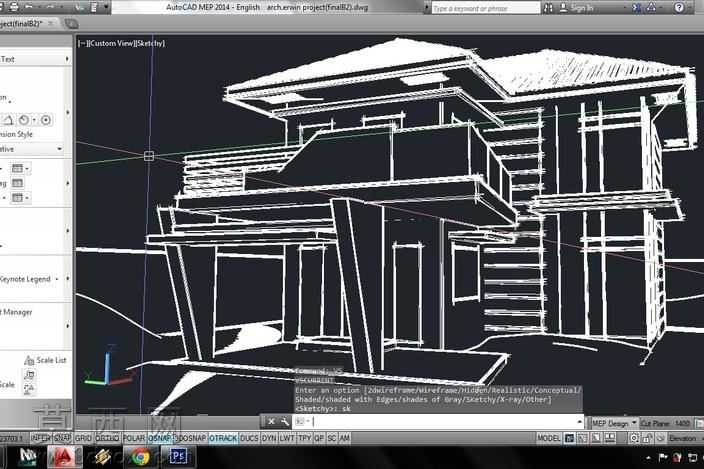Open the MEP Design workspace dropdown
The height and width of the screenshot is (469, 704).
pyautogui.click(x=614, y=423)
